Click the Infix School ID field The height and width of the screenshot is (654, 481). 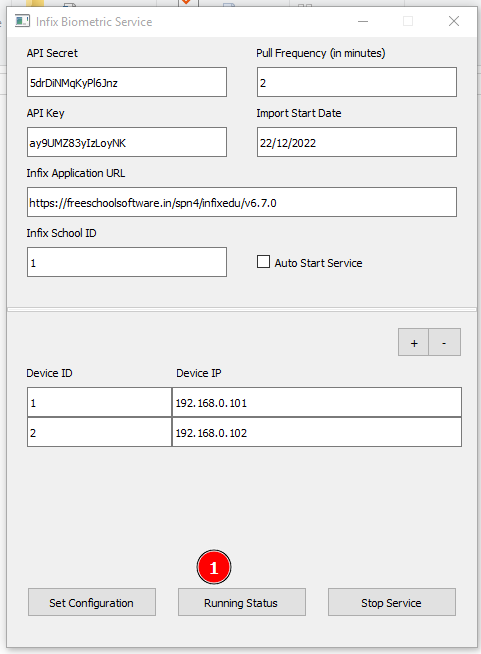(127, 262)
